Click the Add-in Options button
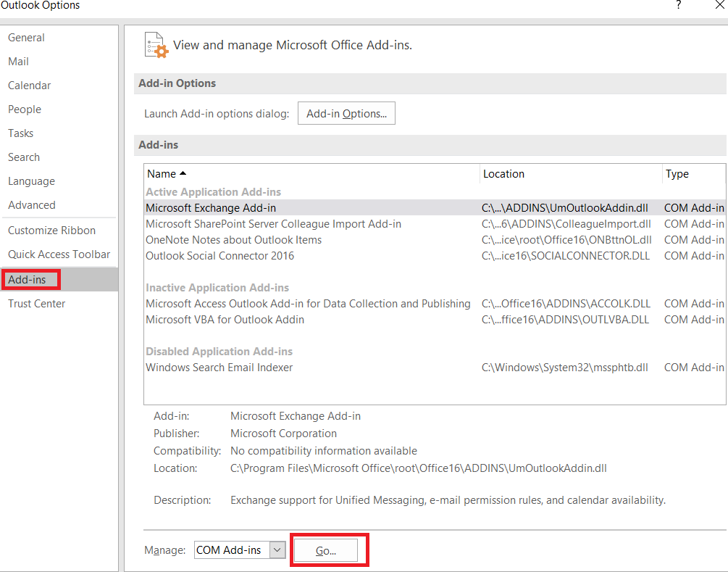 pos(346,113)
